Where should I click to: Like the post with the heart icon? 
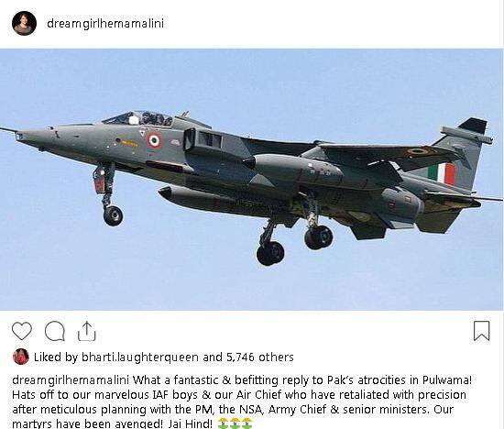point(22,331)
